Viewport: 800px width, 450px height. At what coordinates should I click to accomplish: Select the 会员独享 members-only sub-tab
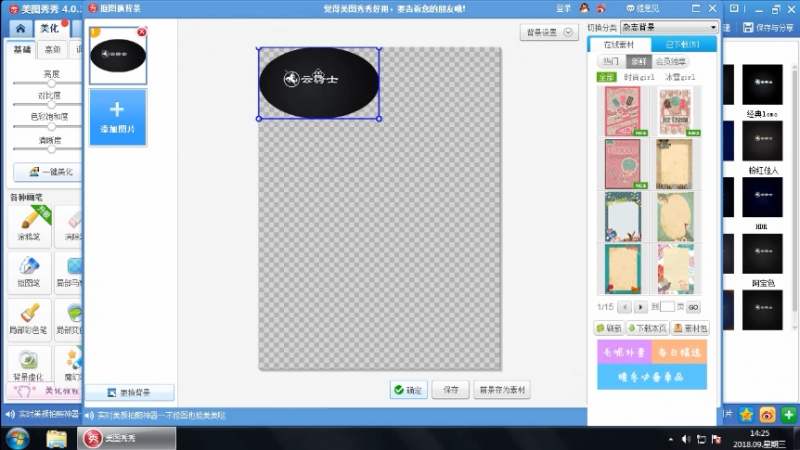click(670, 61)
